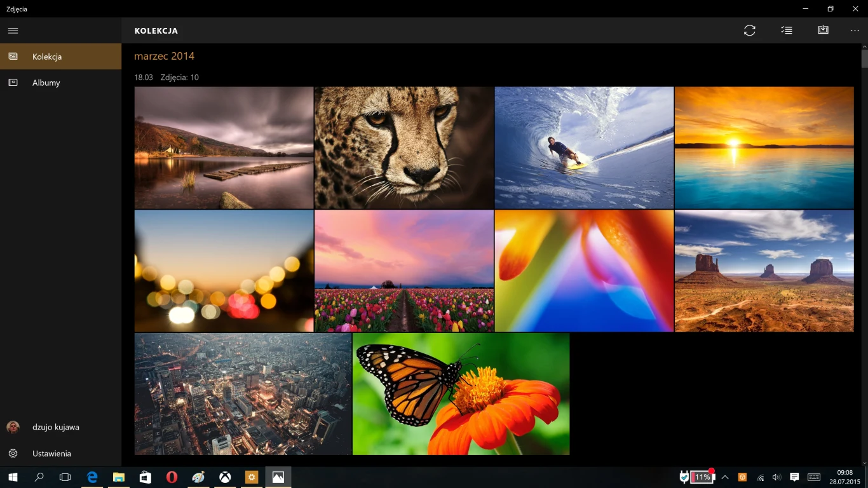Launch Microsoft Edge from taskbar

[x=92, y=477]
